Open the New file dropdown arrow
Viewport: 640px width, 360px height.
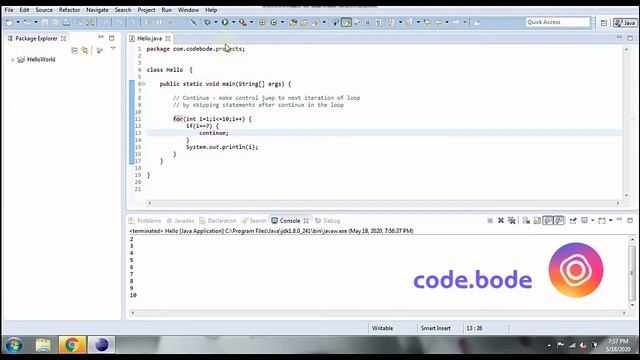pyautogui.click(x=18, y=22)
